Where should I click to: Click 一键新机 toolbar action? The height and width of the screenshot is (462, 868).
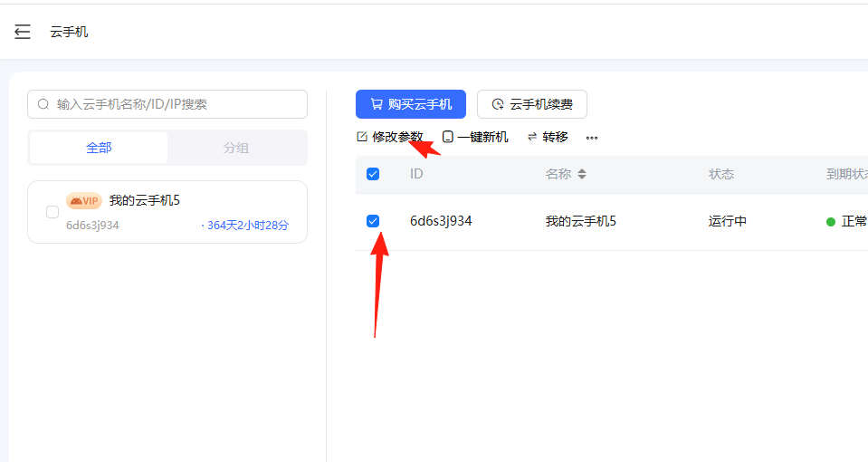[475, 137]
